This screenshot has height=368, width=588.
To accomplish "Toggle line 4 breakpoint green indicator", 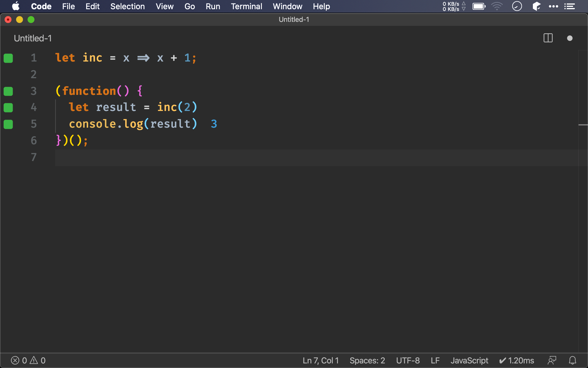I will tap(8, 107).
